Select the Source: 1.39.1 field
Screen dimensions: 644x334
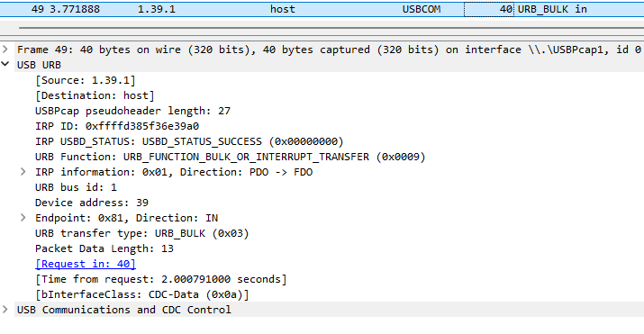pos(86,80)
